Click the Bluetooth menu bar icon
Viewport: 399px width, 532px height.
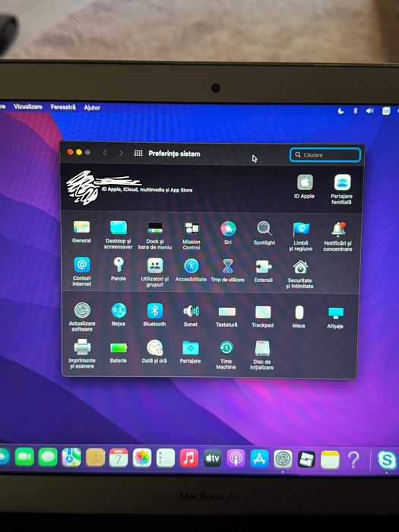pos(356,111)
